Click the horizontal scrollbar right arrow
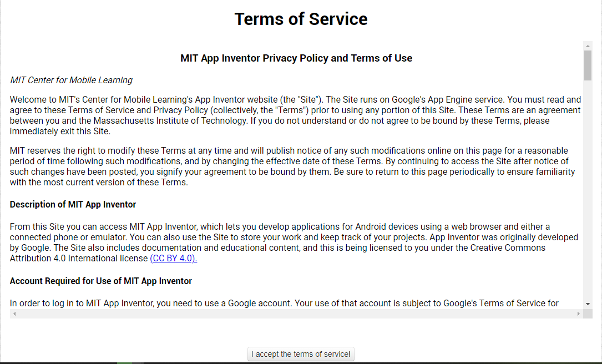The width and height of the screenshot is (602, 364). click(x=579, y=314)
